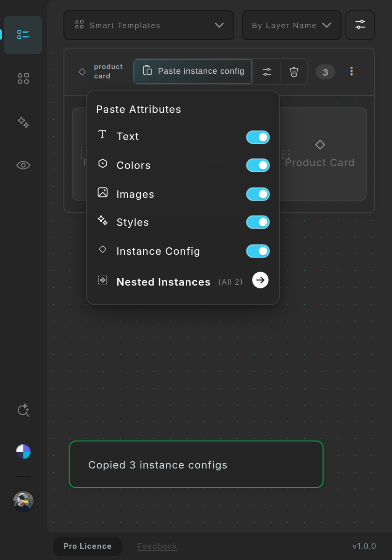Click the Images picture icon
The height and width of the screenshot is (560, 392).
click(103, 192)
